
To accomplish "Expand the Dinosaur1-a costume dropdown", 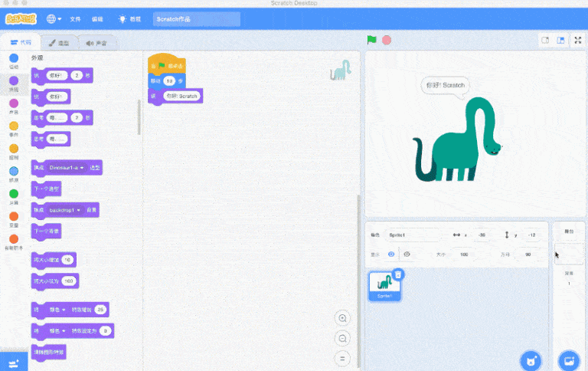I will (x=81, y=166).
